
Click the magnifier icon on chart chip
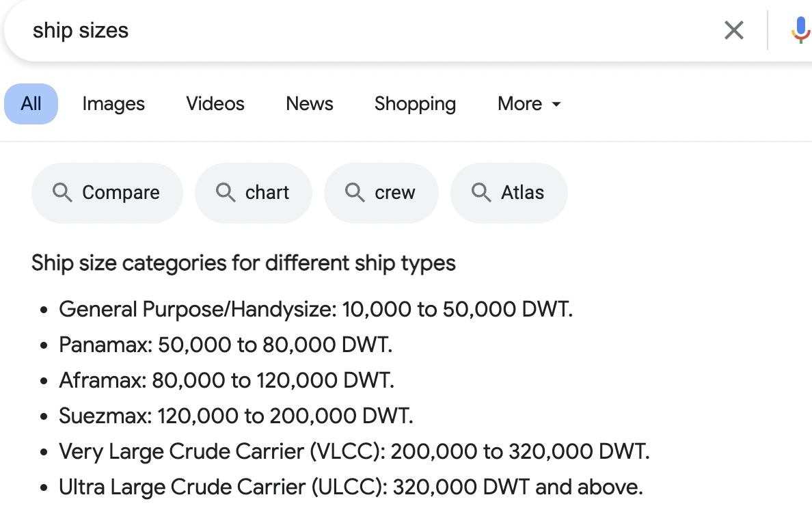pos(226,193)
